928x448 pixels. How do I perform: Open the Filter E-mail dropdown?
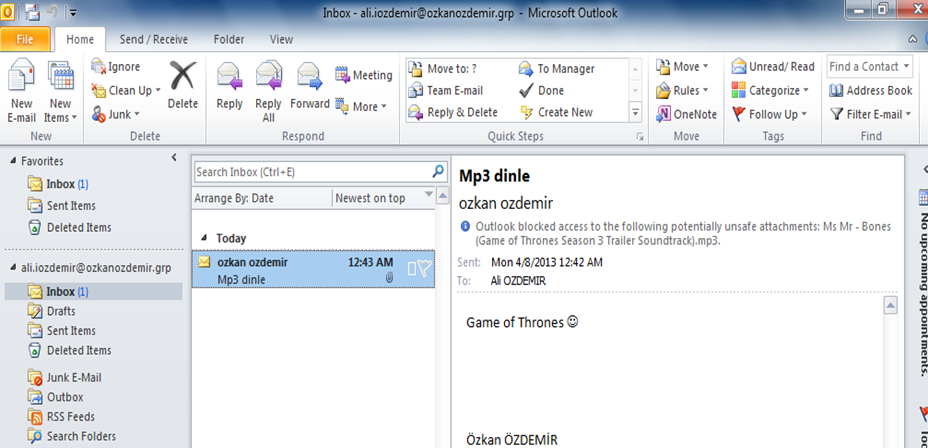tap(871, 114)
